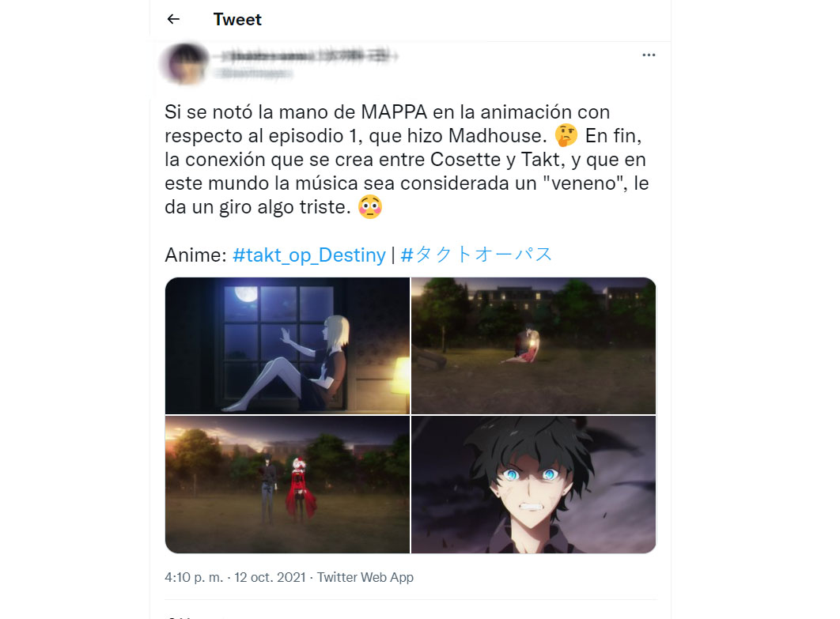840x619 pixels.
Task: Click the 4:10 p. m. timestamp link
Action: (x=194, y=577)
